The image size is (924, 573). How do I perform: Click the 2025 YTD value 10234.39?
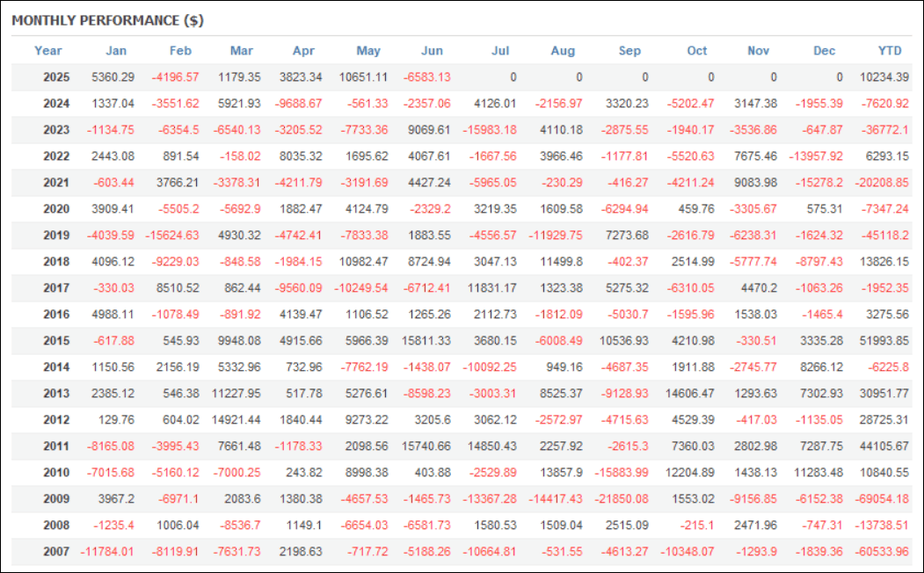pos(884,77)
